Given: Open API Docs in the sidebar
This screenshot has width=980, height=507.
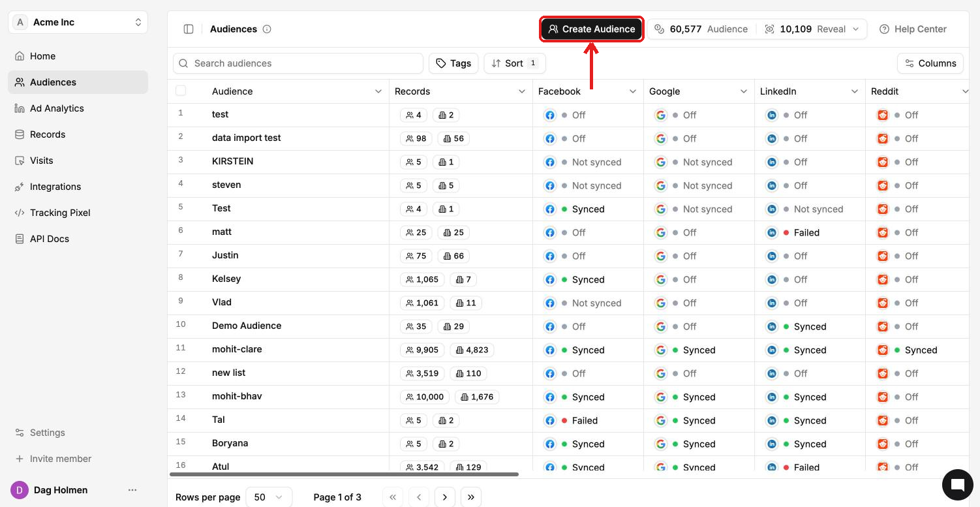Looking at the screenshot, I should [78, 239].
